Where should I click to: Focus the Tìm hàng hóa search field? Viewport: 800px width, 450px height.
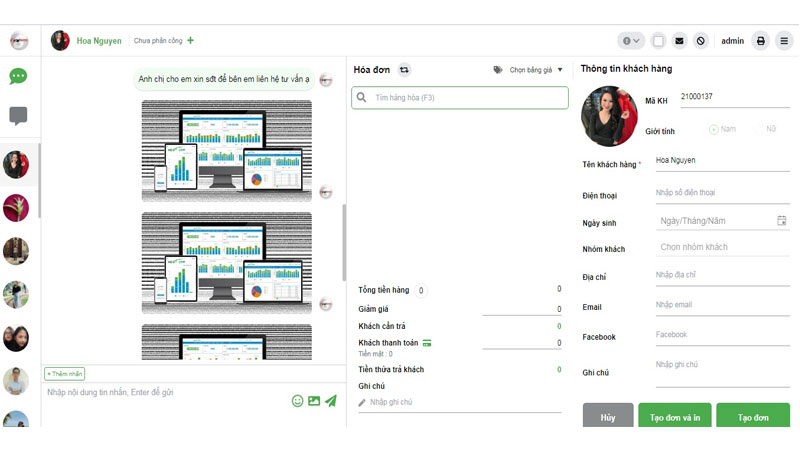[x=460, y=97]
